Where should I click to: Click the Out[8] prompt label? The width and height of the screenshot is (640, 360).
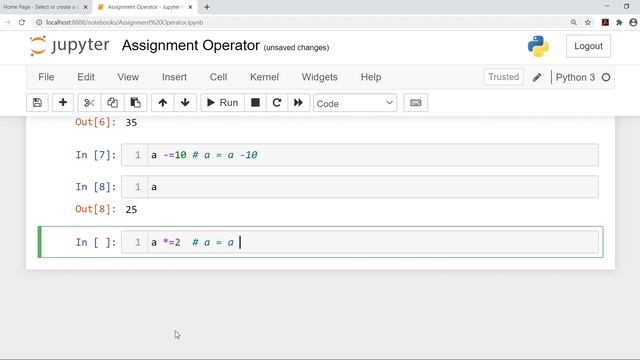(x=96, y=209)
